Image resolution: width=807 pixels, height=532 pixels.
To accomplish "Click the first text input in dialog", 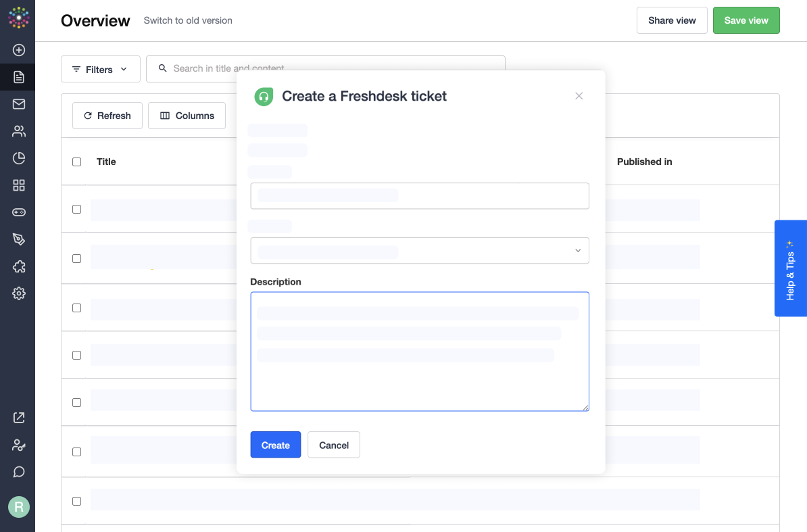I will (420, 196).
